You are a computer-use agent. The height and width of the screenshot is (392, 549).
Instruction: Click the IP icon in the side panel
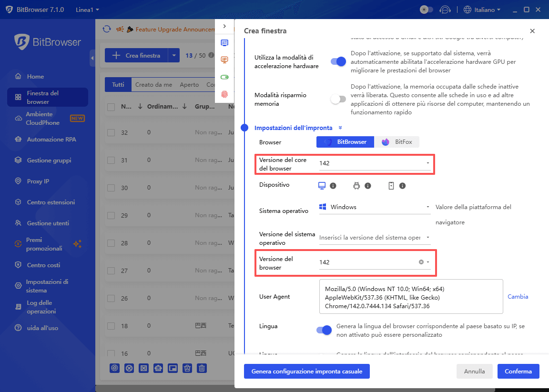click(x=224, y=60)
